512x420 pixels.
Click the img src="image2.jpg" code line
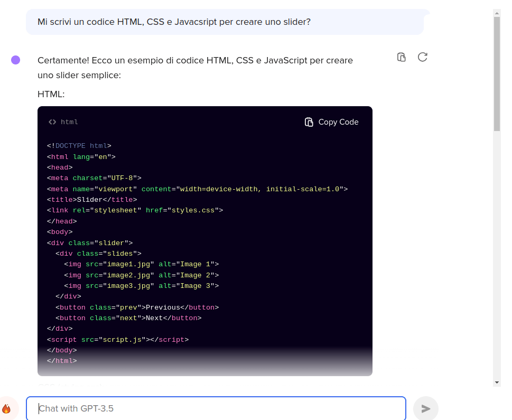pos(142,275)
